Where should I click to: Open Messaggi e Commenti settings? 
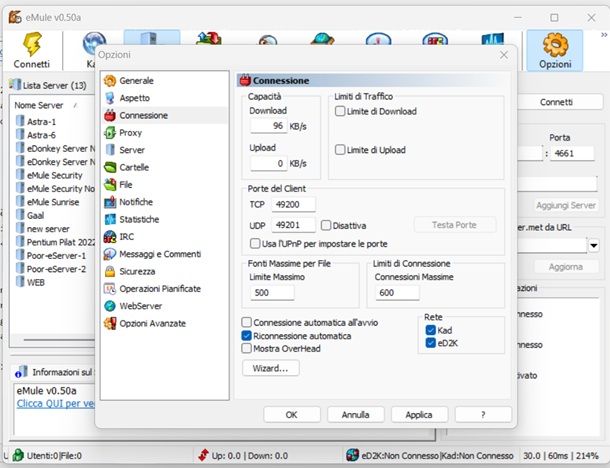160,254
